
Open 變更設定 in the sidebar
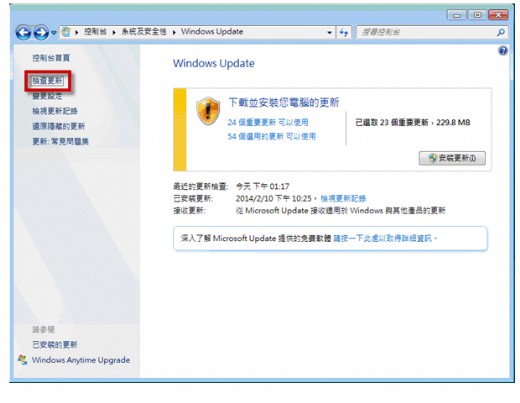tap(47, 96)
